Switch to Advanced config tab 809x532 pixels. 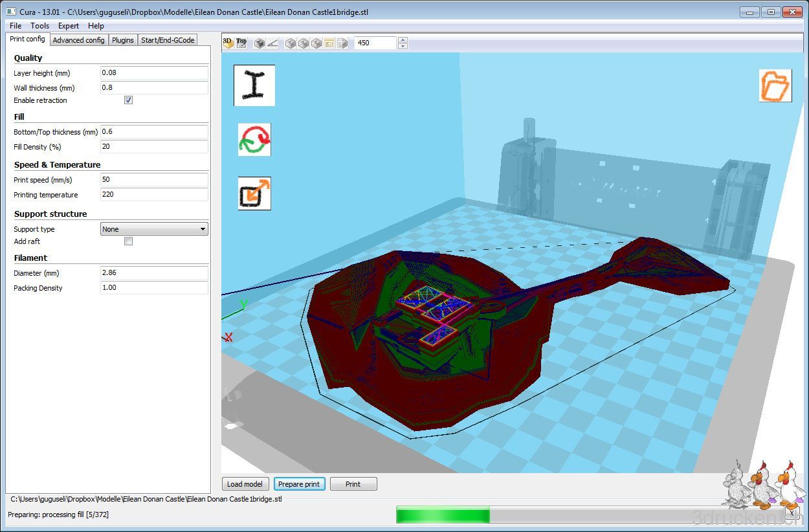(78, 40)
